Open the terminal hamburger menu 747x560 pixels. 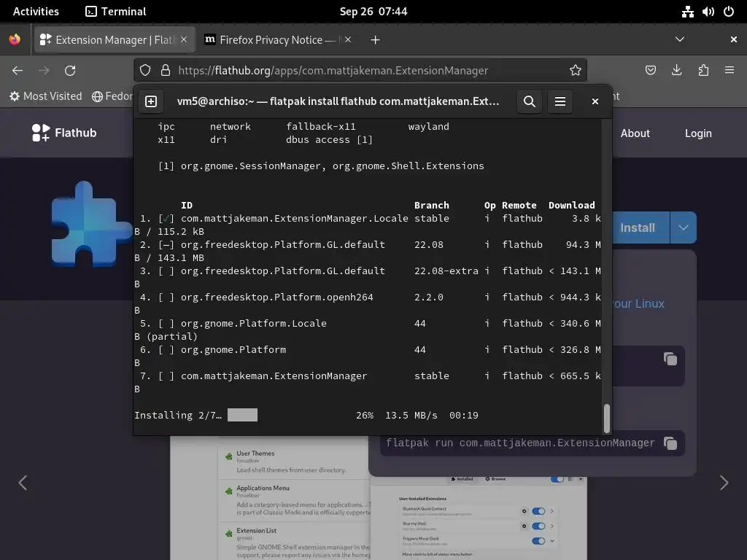pos(560,101)
